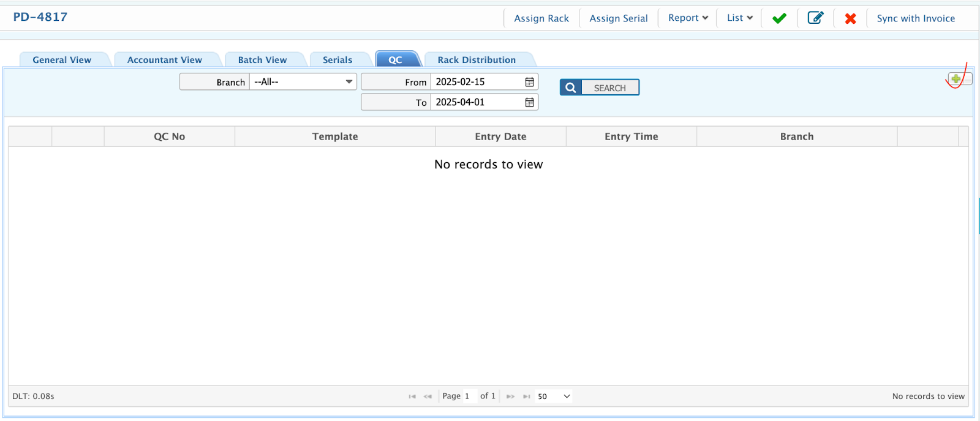
Task: Open the Rack Distribution tab
Action: pos(477,60)
